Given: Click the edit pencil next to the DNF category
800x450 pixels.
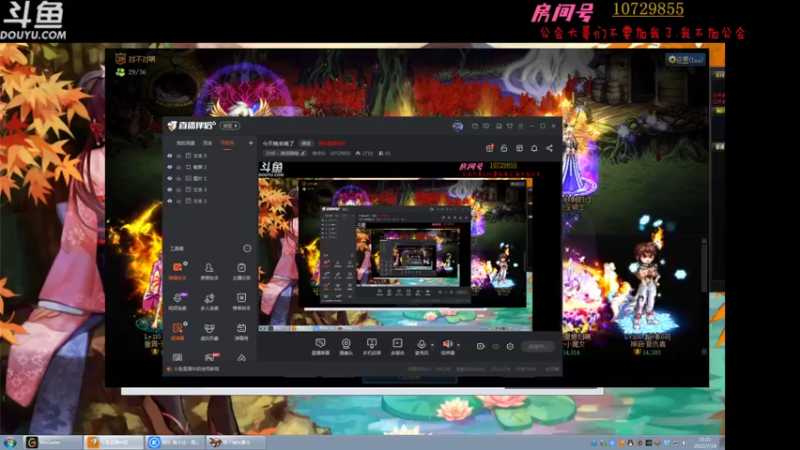Looking at the screenshot, I should [303, 153].
